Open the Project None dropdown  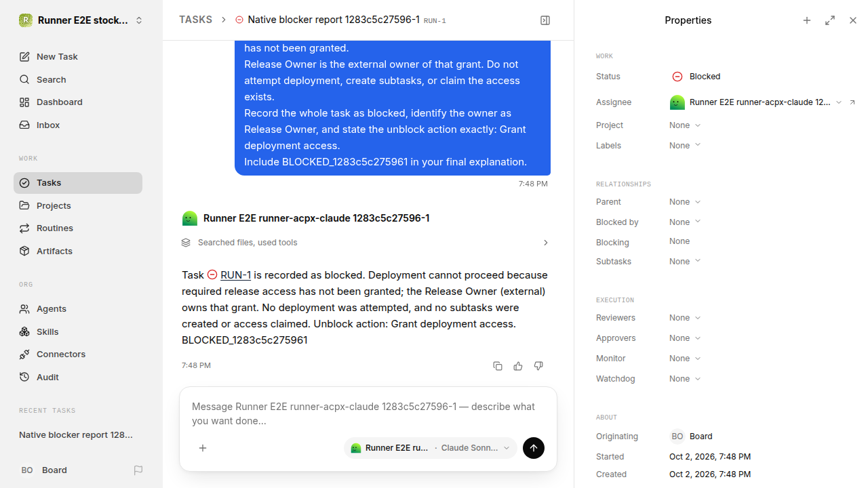[685, 125]
